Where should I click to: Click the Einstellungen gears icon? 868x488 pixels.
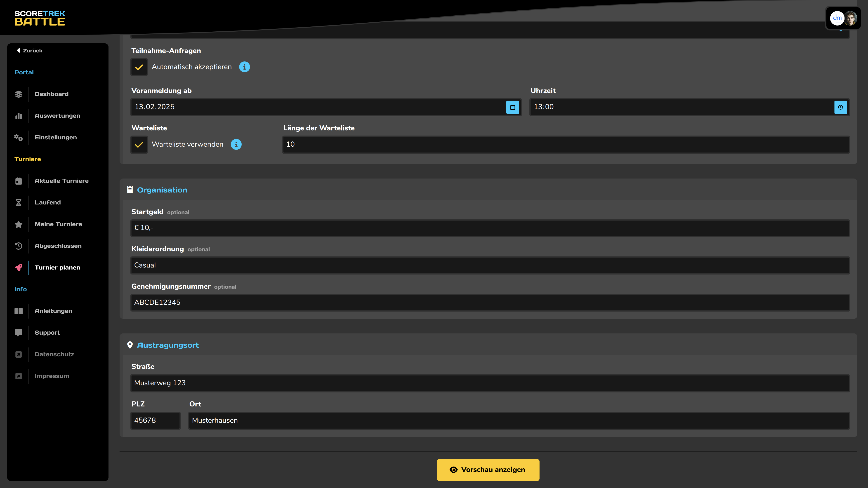(19, 137)
